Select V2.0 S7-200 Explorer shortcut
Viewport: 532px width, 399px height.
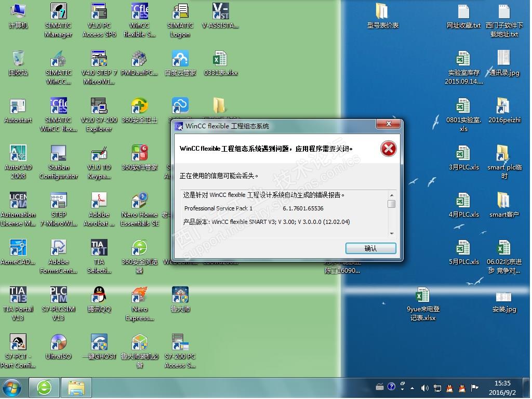[99, 115]
